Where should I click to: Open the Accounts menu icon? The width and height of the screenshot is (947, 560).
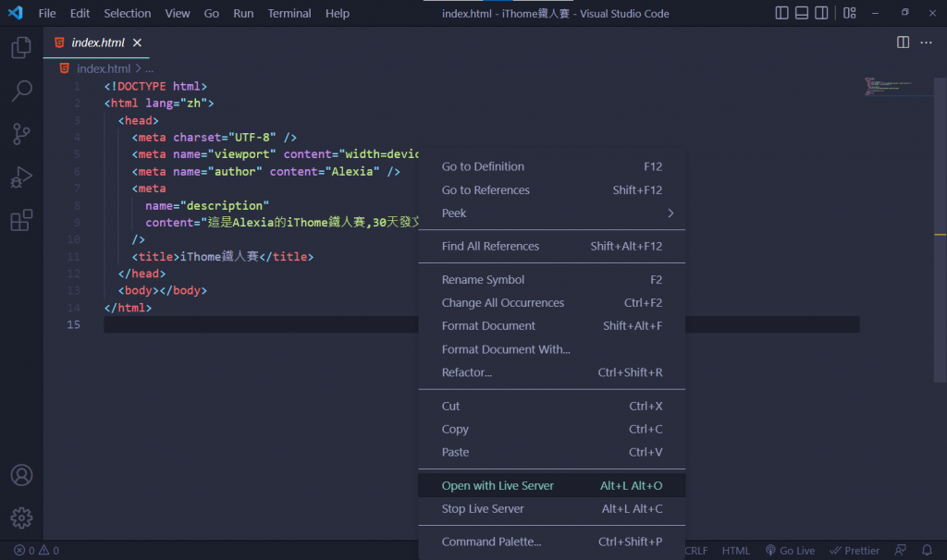21,476
